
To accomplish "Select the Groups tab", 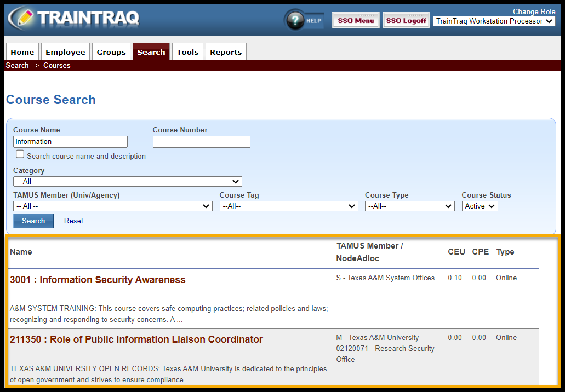I will click(111, 52).
